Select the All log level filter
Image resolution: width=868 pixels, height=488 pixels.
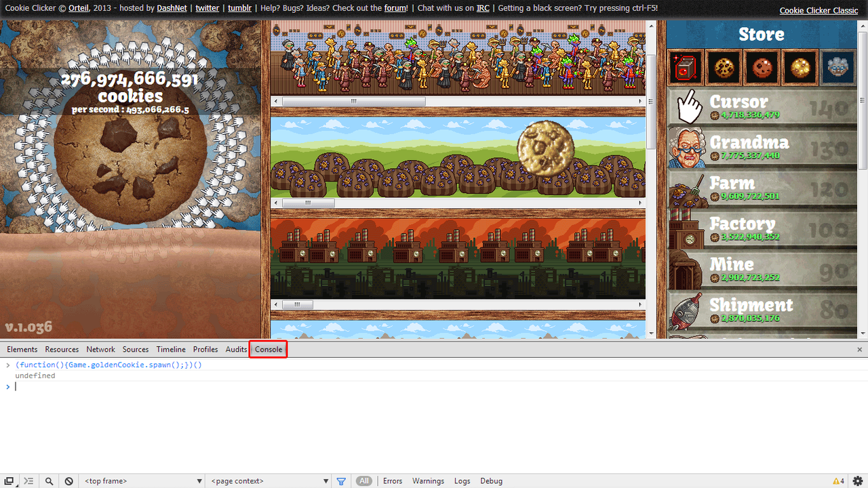pos(365,481)
